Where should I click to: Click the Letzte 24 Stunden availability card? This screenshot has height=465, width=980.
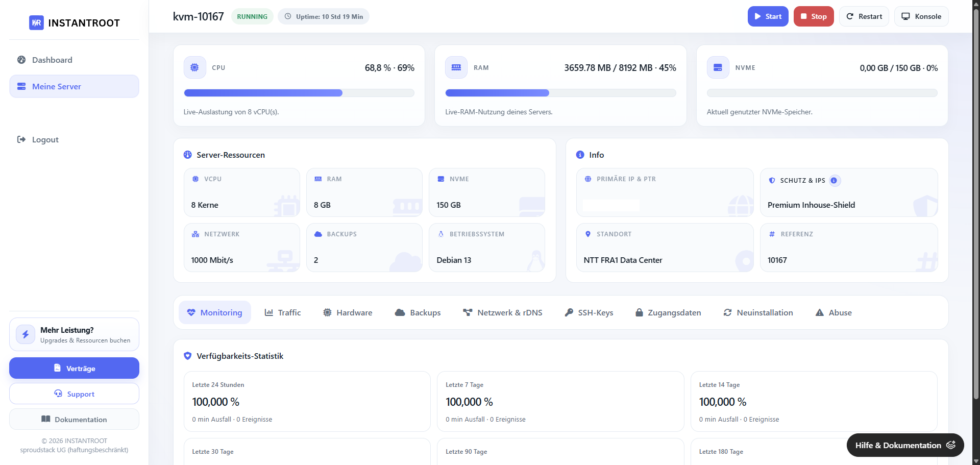tap(307, 401)
